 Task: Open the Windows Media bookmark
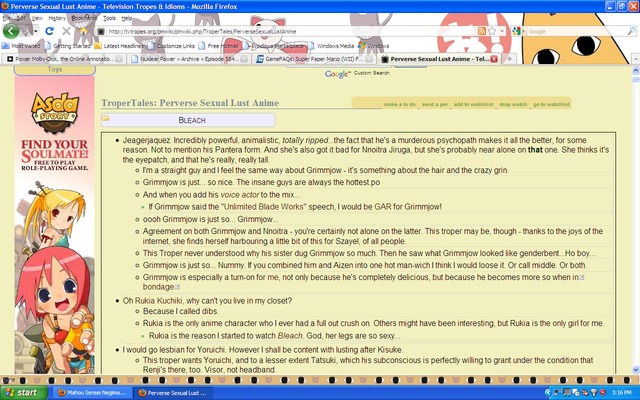(x=331, y=46)
